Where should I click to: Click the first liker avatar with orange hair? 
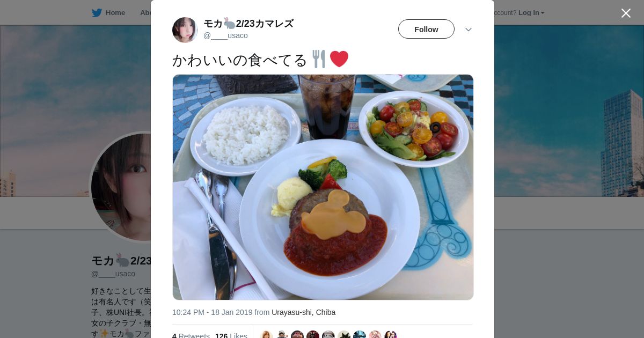[266, 335]
